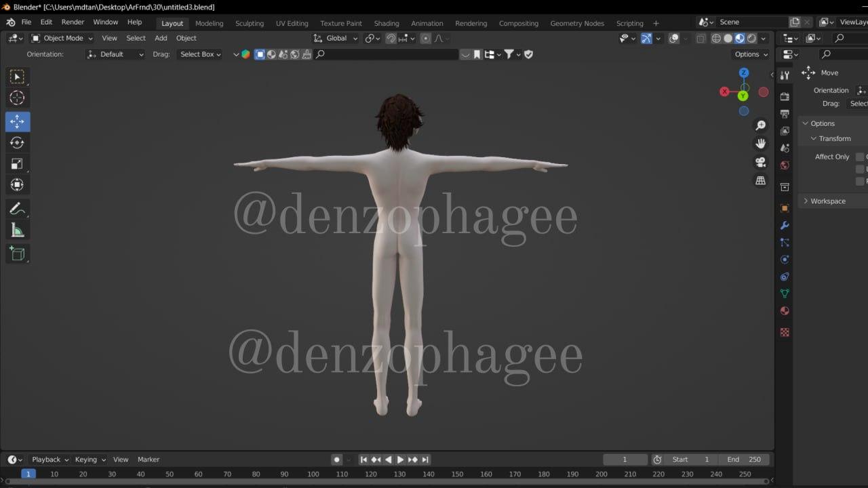Play the animation forward

(400, 460)
